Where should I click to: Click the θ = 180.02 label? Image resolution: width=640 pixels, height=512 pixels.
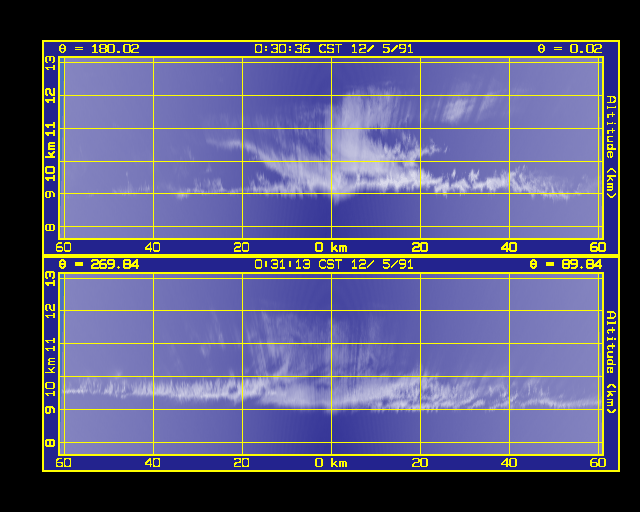click(x=99, y=49)
